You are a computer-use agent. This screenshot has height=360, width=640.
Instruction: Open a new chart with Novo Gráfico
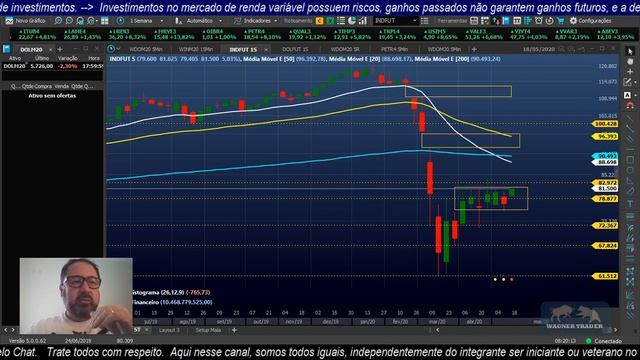[x=25, y=20]
